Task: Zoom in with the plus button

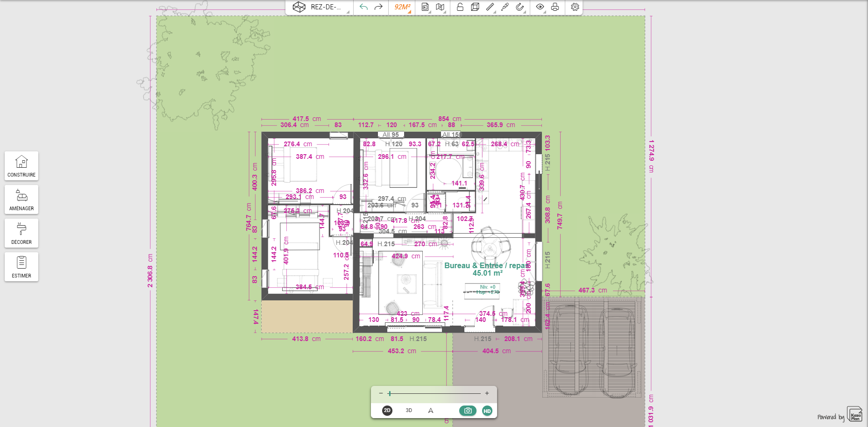Action: (487, 393)
